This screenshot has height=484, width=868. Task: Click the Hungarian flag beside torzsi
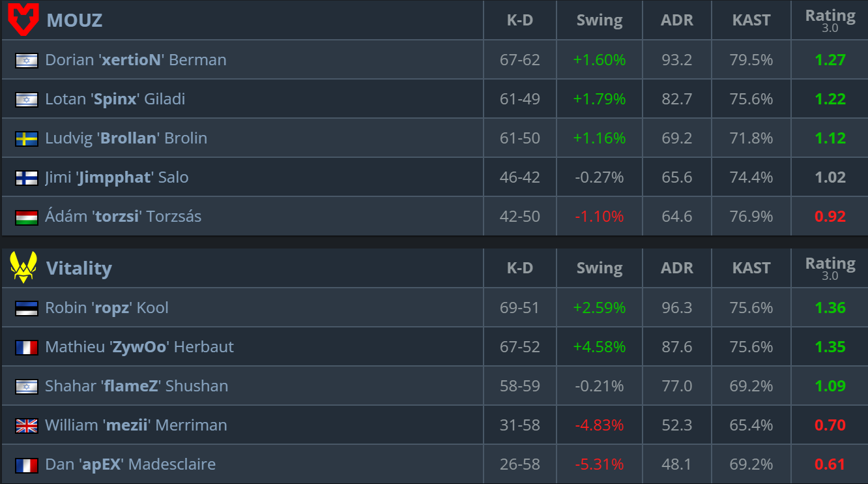[27, 217]
